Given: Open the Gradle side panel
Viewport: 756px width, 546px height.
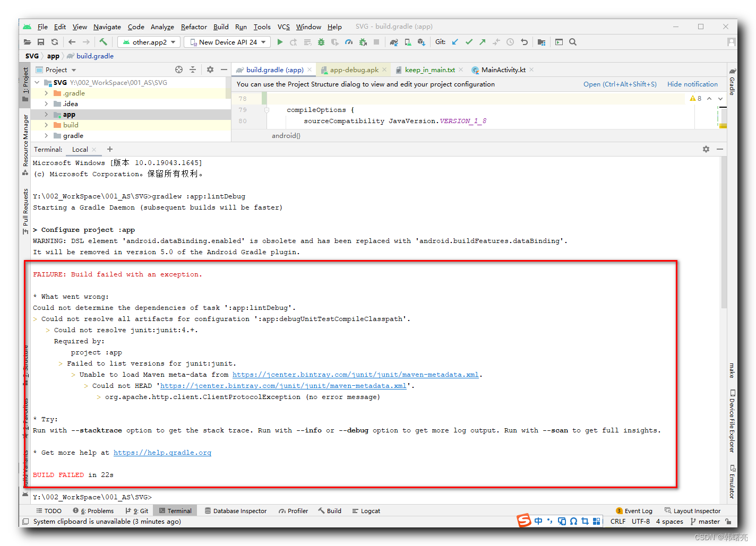Looking at the screenshot, I should coord(732,82).
